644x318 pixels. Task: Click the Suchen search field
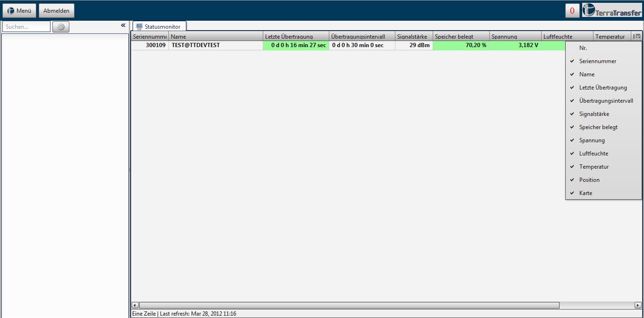click(x=26, y=27)
